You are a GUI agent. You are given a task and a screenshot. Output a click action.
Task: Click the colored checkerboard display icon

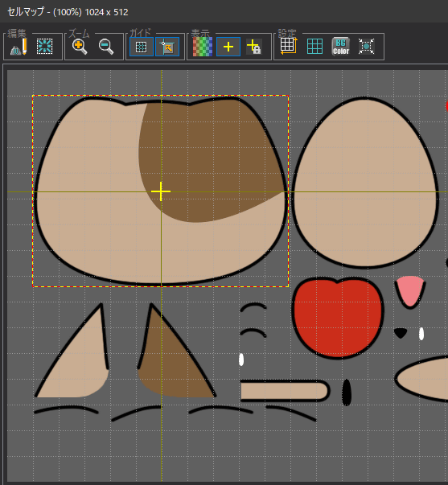click(x=203, y=47)
